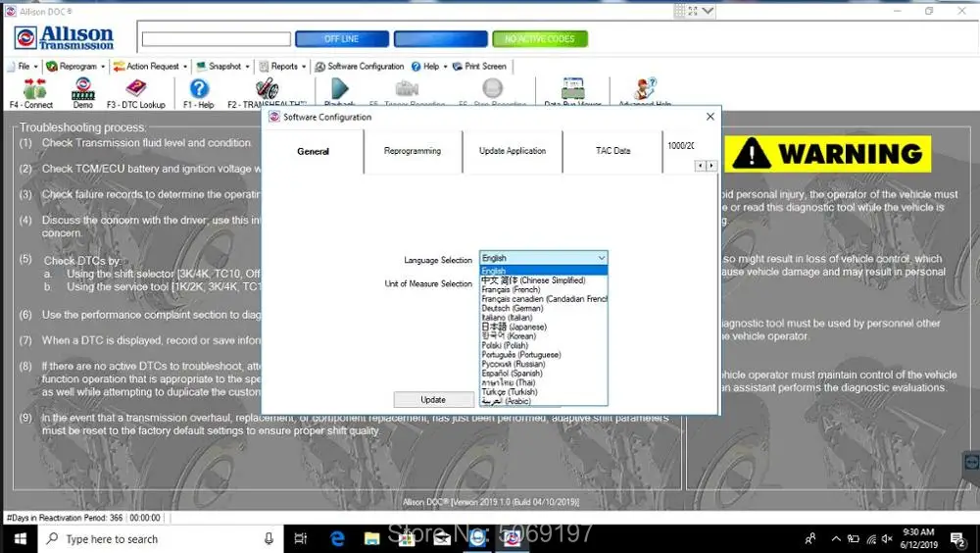Launch Microsoft Edge from taskbar
Image resolution: width=980 pixels, height=553 pixels.
click(x=337, y=538)
